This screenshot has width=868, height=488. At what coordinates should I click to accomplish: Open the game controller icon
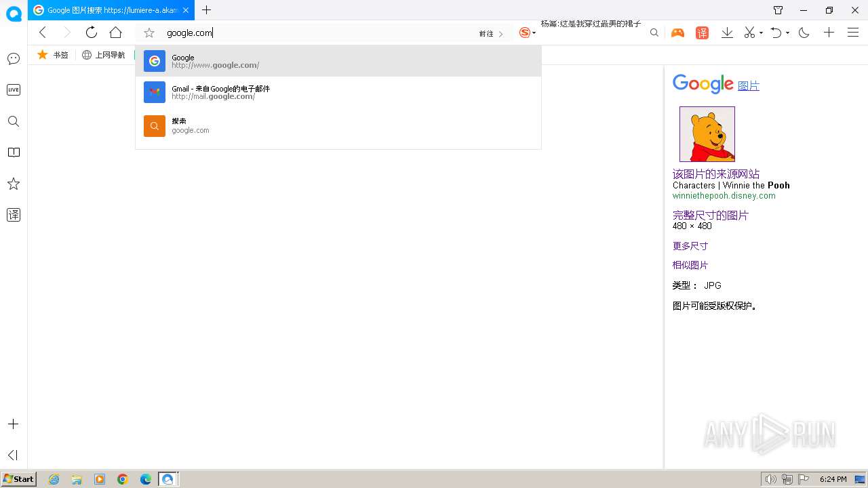pos(677,33)
